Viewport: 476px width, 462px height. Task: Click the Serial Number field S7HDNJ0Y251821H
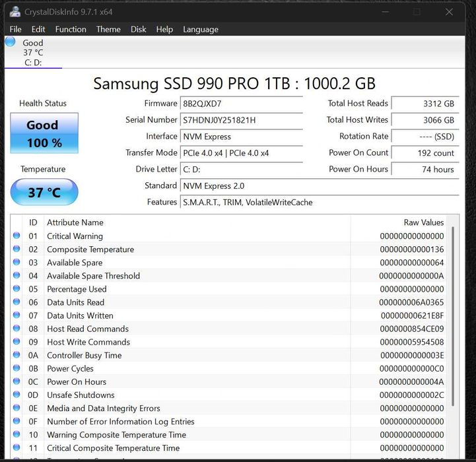click(242, 120)
